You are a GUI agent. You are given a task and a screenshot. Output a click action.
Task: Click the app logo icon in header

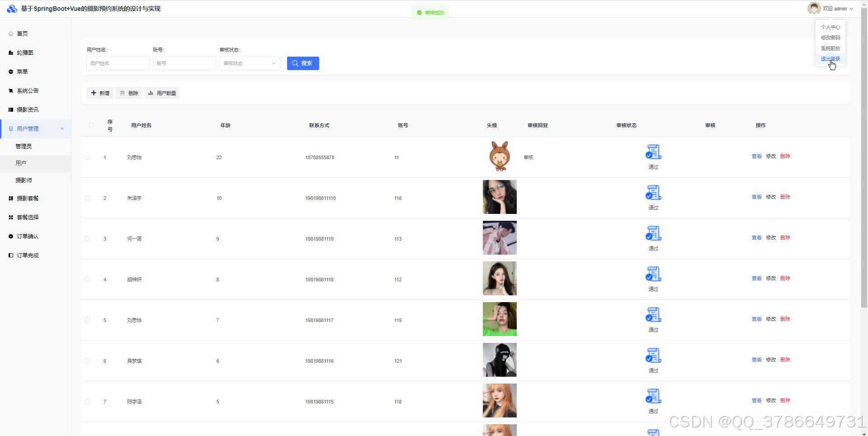coord(12,9)
